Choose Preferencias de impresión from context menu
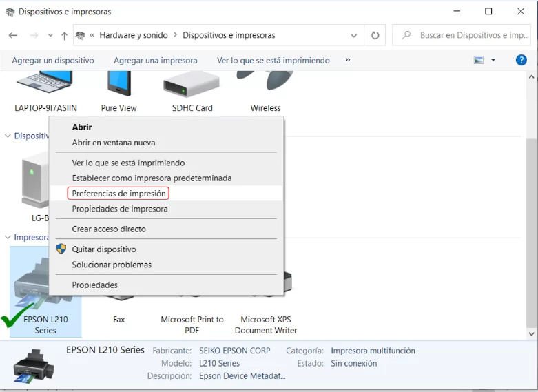Screen dimensions: 538x392 118,194
